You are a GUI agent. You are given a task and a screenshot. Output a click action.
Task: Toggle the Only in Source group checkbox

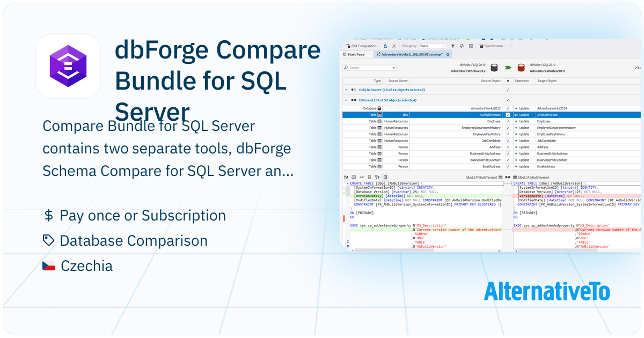[508, 90]
